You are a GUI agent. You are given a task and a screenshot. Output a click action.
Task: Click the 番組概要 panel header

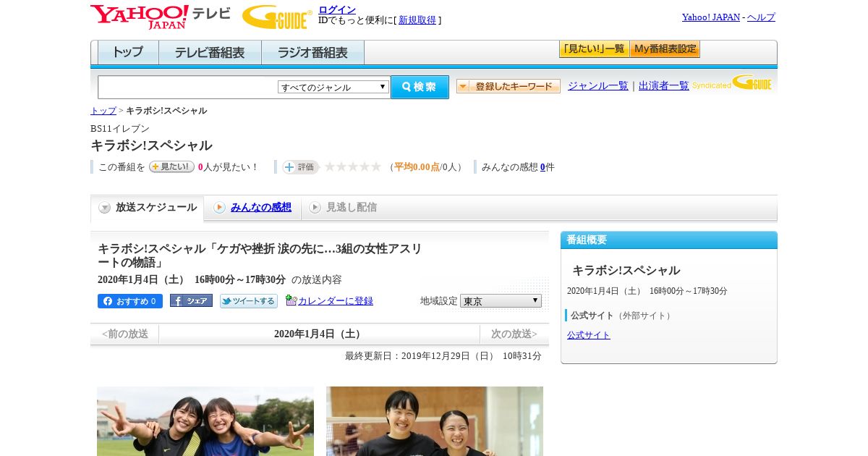pos(669,240)
